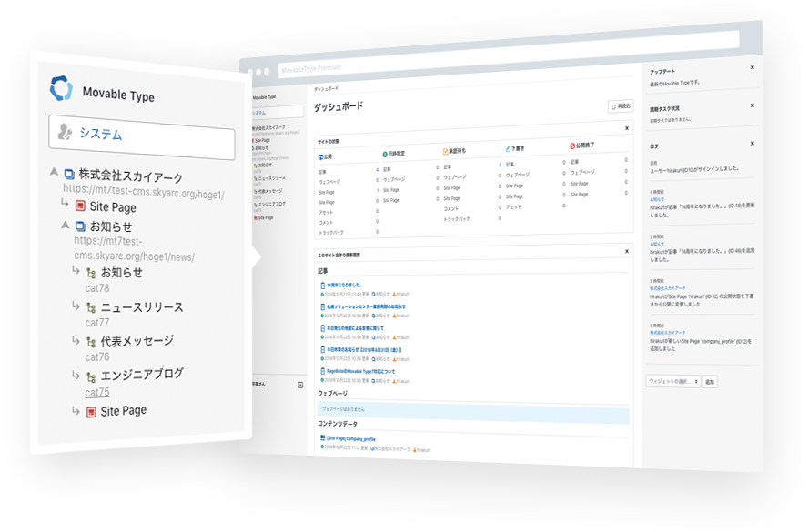Open the article 本日発生の地震による影響に関して
The height and width of the screenshot is (532, 809).
click(x=356, y=328)
